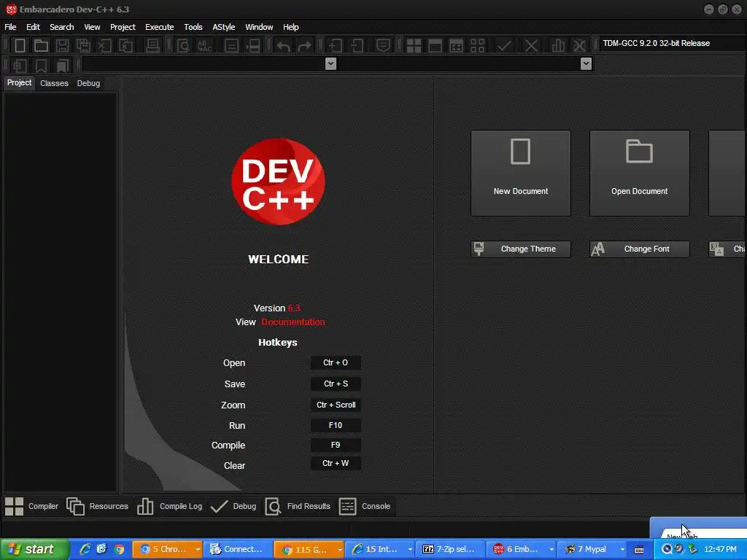Image resolution: width=747 pixels, height=560 pixels.
Task: Click the Compile & Run toolbar icon
Action: click(x=457, y=46)
